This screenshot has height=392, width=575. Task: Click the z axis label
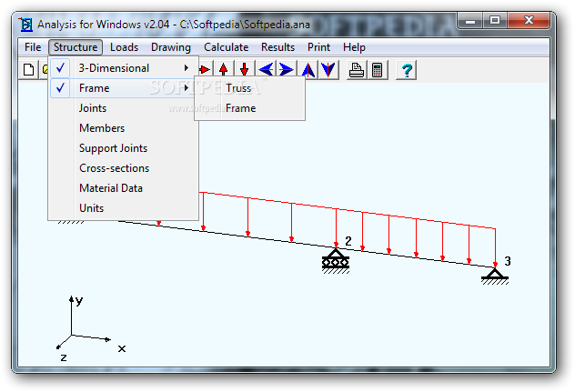coord(64,357)
